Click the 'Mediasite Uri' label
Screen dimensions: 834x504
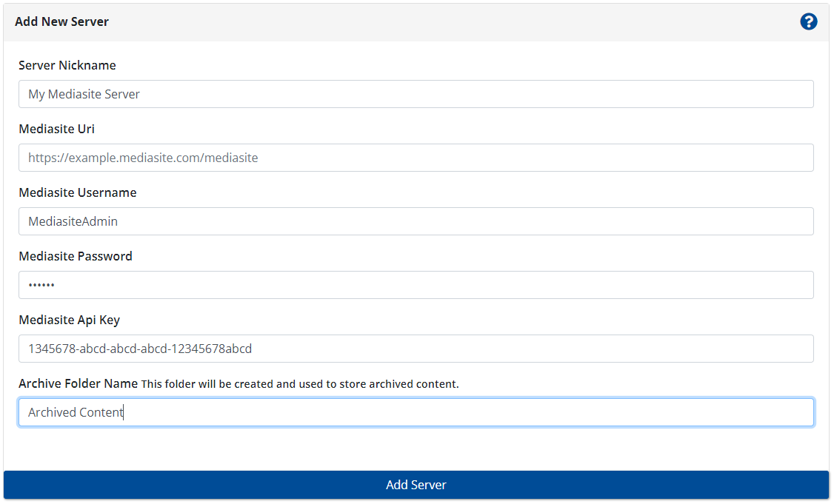[56, 130]
